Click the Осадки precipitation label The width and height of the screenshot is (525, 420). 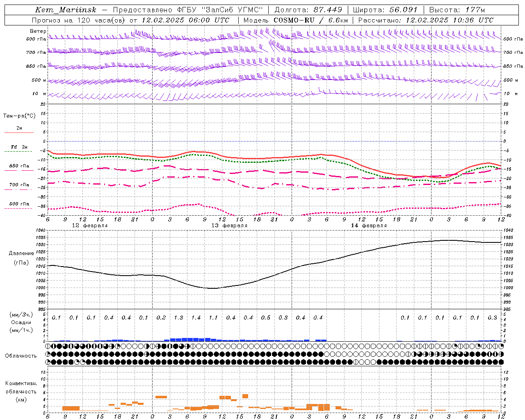21,322
